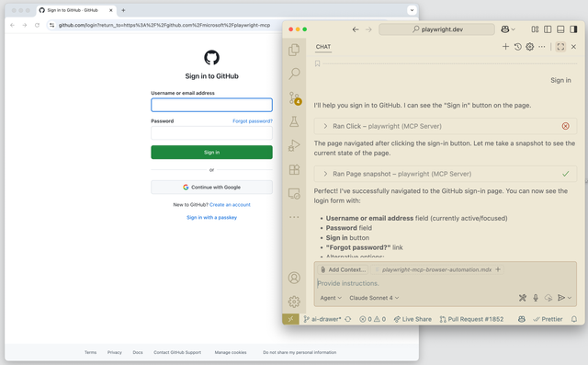Open Copilot dropdown in title bar

508,29
